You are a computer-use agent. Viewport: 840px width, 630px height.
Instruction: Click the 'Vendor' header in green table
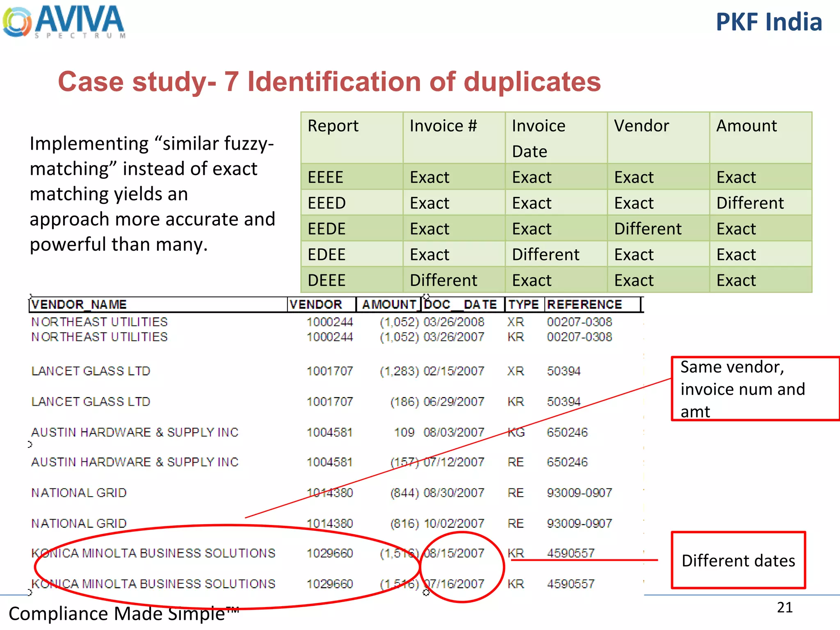tap(658, 138)
